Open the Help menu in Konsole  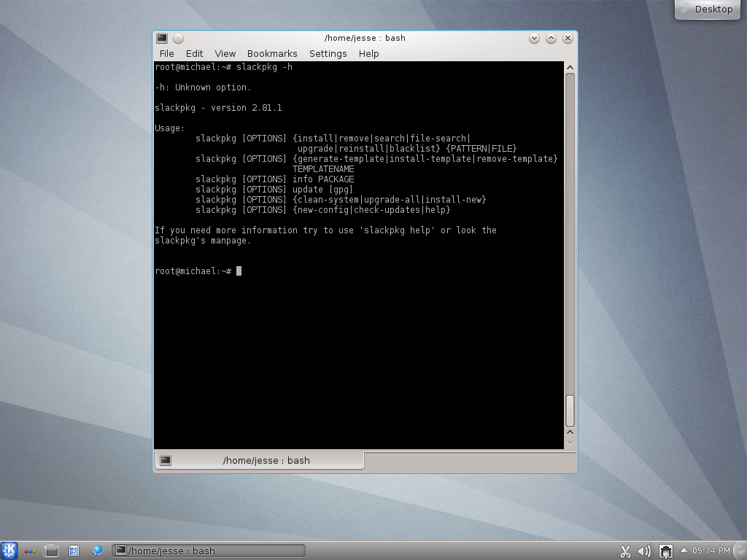368,54
